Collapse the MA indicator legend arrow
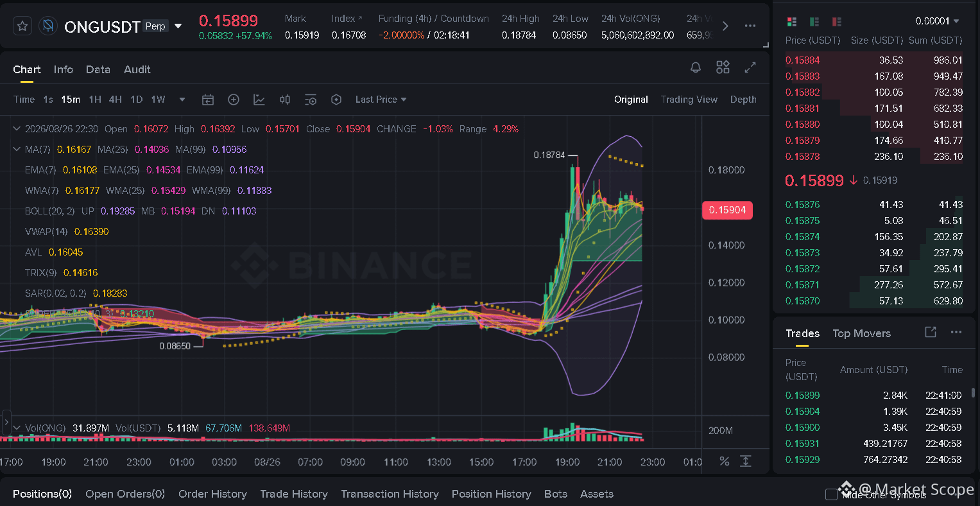This screenshot has width=980, height=506. (x=17, y=150)
